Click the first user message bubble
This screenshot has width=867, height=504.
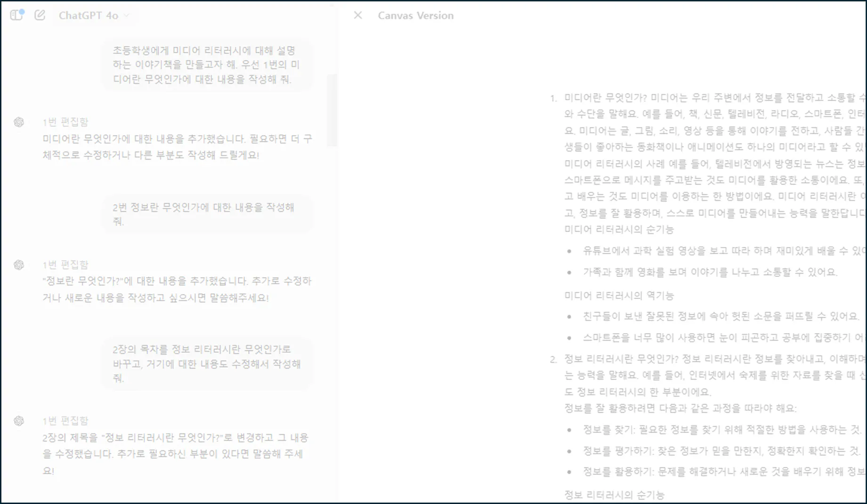207,64
